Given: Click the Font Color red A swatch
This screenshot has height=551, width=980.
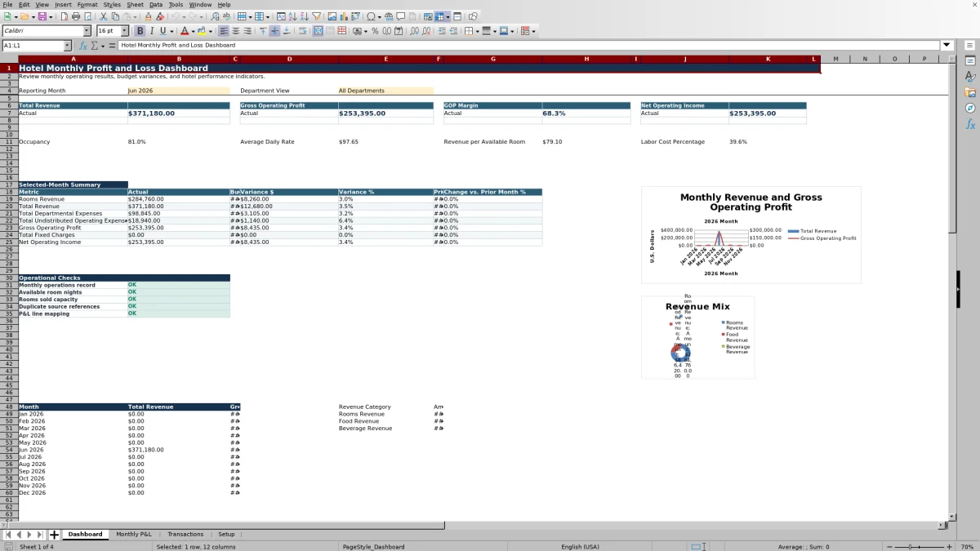Looking at the screenshot, I should (x=185, y=31).
